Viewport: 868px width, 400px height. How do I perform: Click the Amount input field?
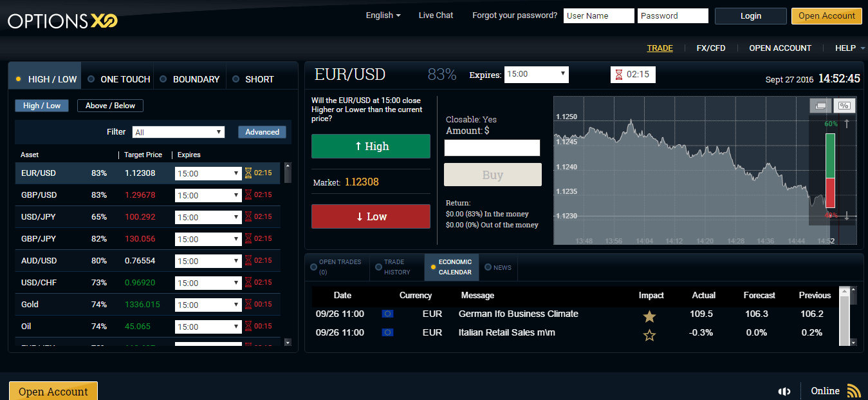tap(492, 148)
